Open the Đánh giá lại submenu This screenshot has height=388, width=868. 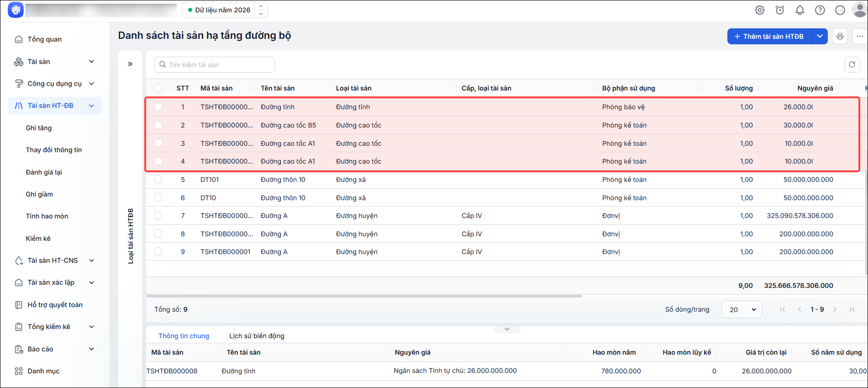coord(44,172)
